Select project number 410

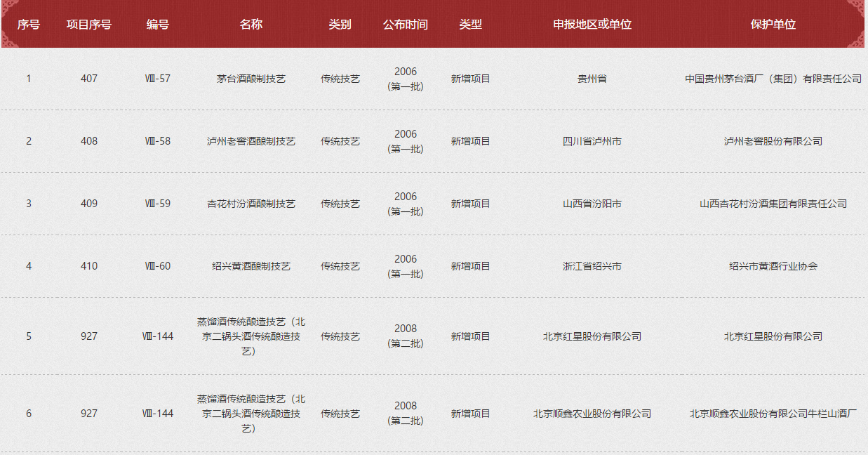(89, 266)
